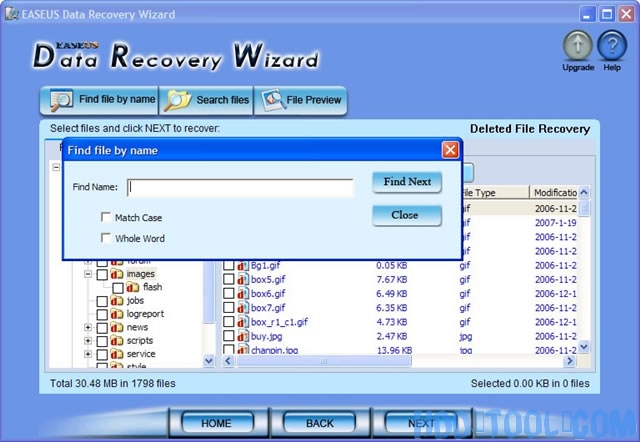Maximize the Data Recovery Wizard window
The width and height of the screenshot is (640, 442).
click(607, 15)
